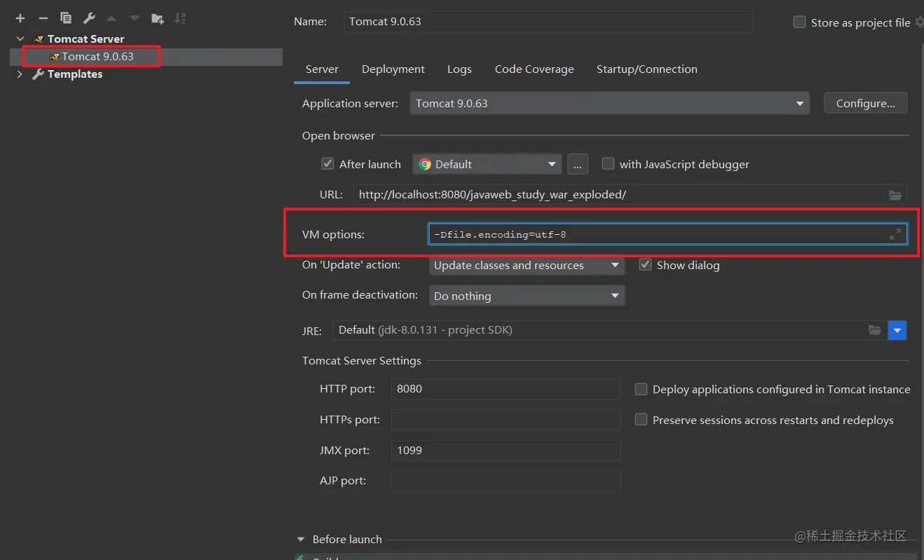Remove the selected configuration with minus icon

click(x=43, y=18)
